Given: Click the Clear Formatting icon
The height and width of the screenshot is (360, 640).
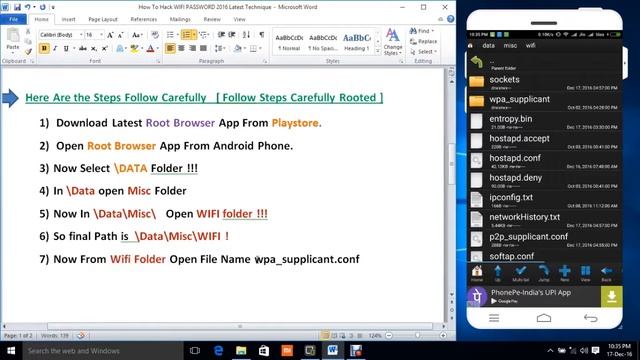Looking at the screenshot, I should (x=155, y=35).
